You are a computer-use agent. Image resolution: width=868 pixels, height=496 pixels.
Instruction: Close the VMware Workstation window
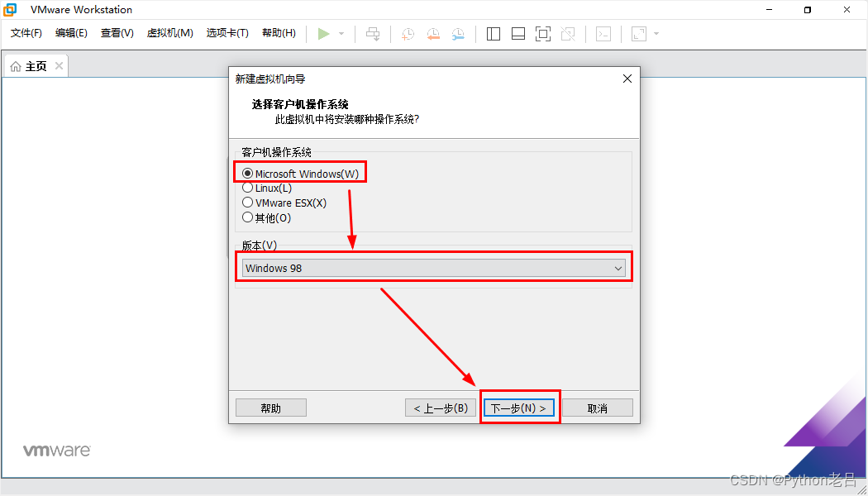[x=847, y=9]
